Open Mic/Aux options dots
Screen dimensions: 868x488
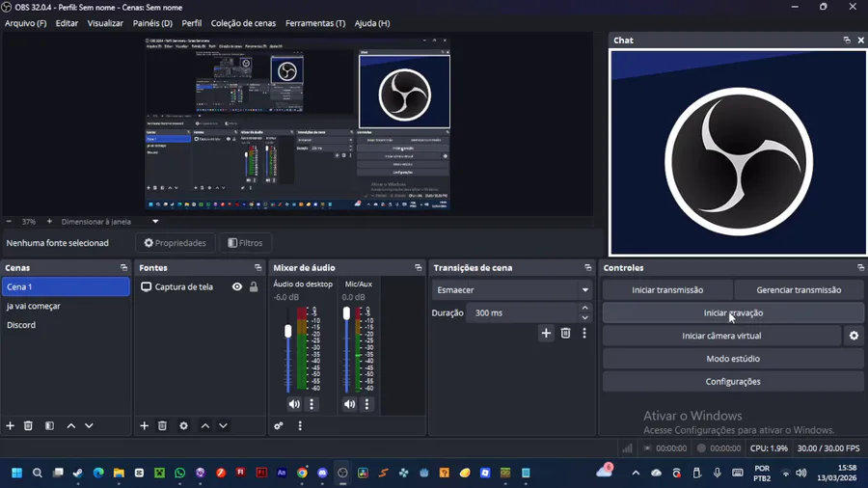367,404
